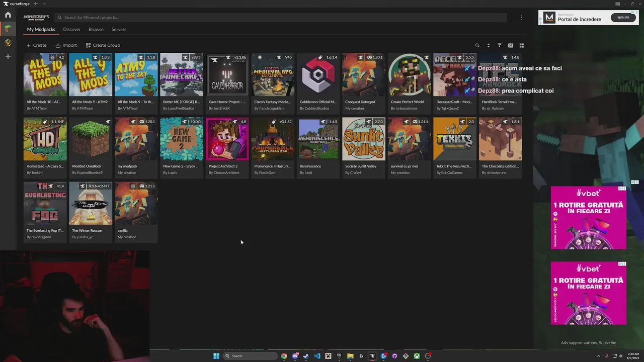Toggle the sidebar layout icon in title bar
Image resolution: width=644 pixels, height=362 pixels.
click(617, 4)
